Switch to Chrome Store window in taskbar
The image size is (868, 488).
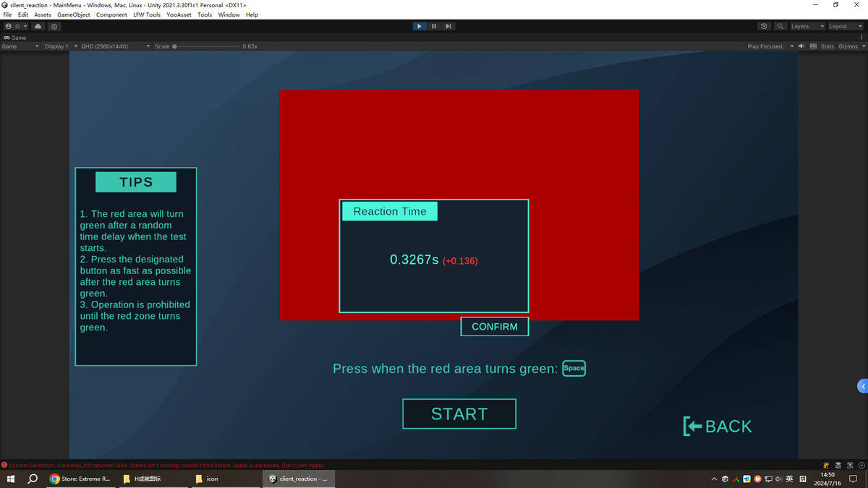80,479
